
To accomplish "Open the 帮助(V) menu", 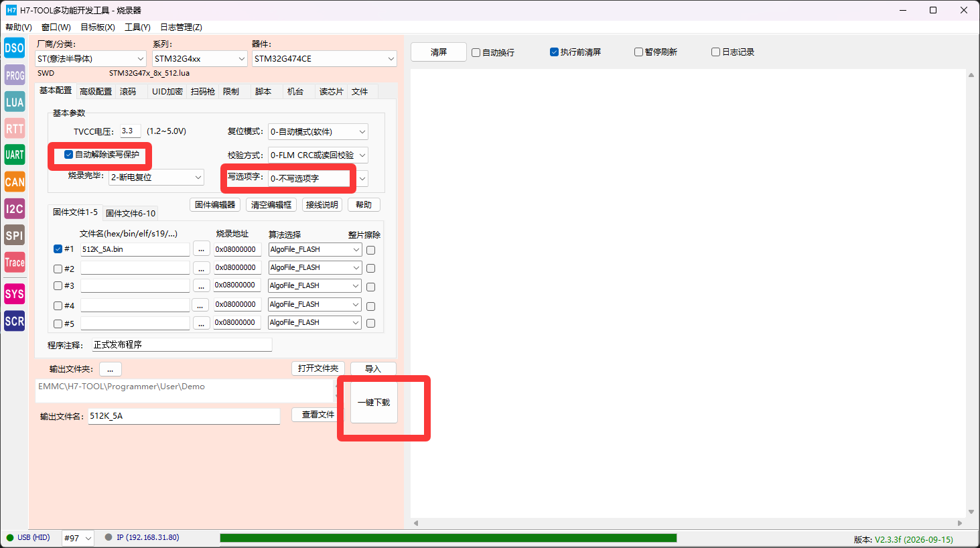I will (19, 27).
